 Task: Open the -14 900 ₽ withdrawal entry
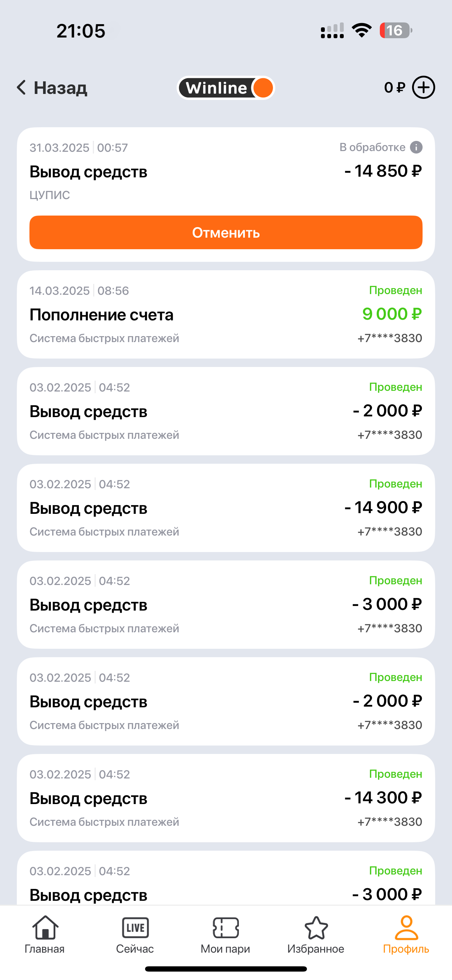point(226,508)
